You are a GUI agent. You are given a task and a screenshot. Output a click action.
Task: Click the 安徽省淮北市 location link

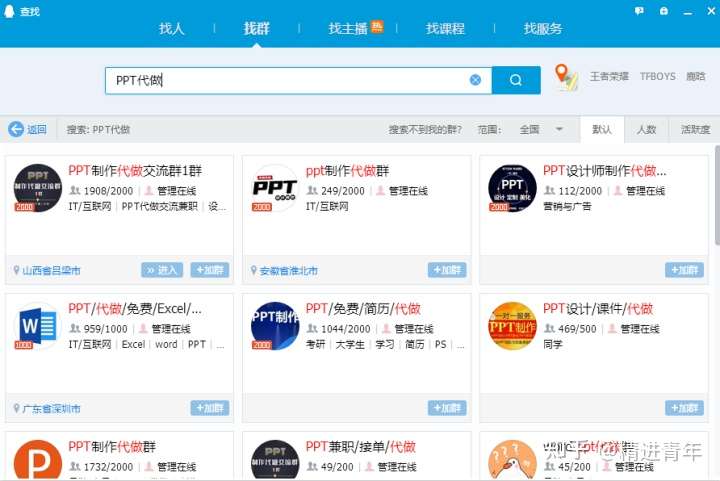(x=288, y=270)
